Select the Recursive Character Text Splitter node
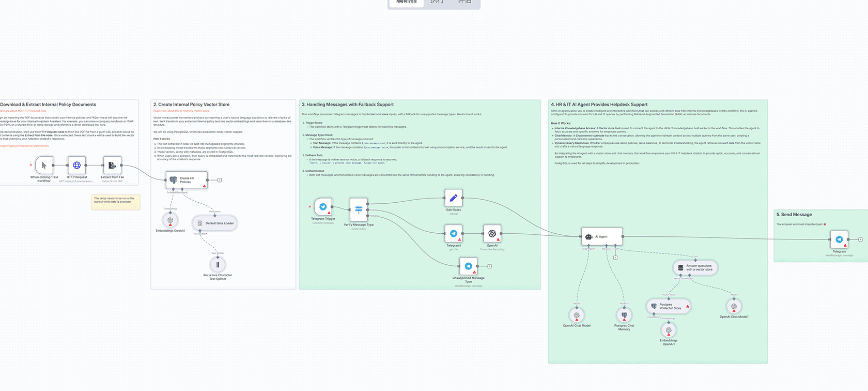The height and width of the screenshot is (391, 868). point(218,265)
